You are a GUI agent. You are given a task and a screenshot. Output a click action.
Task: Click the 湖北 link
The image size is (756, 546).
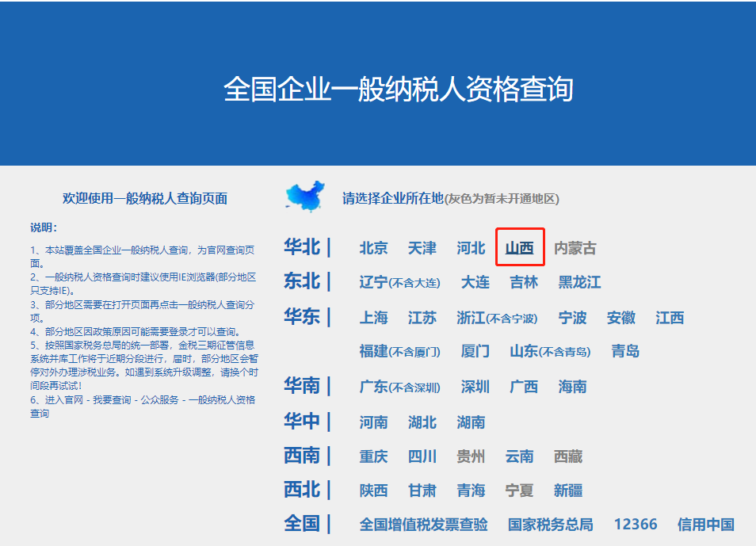pyautogui.click(x=422, y=422)
